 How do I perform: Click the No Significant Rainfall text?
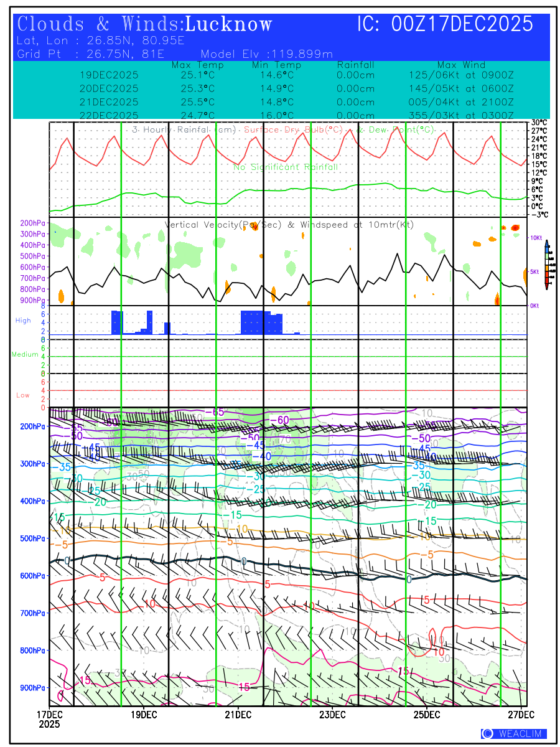tap(286, 167)
